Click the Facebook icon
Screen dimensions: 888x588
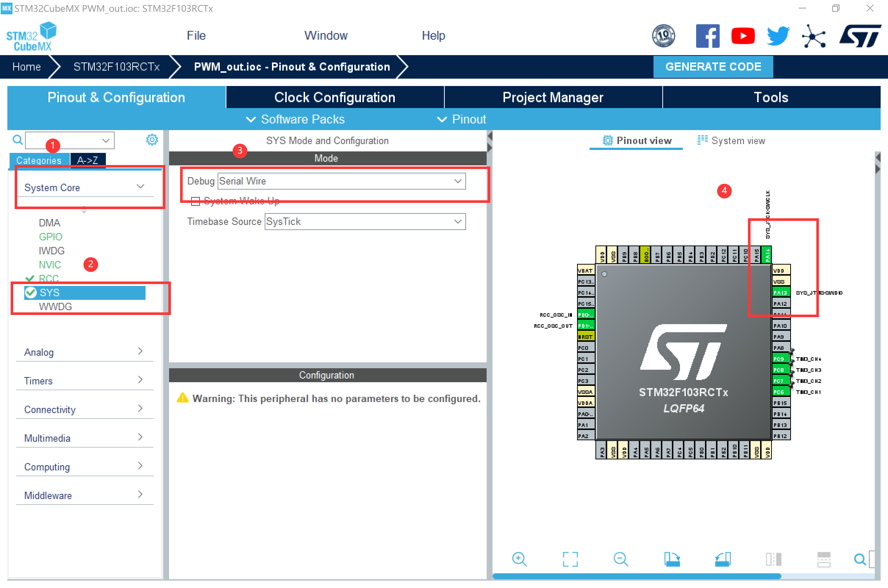point(707,36)
